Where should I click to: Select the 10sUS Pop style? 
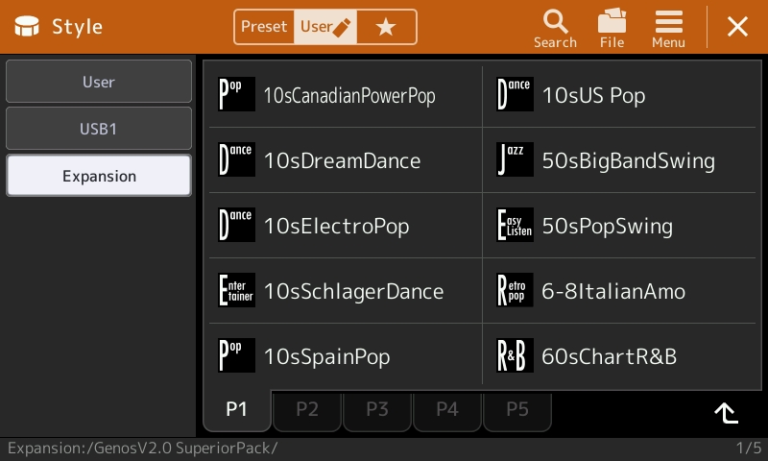(620, 95)
